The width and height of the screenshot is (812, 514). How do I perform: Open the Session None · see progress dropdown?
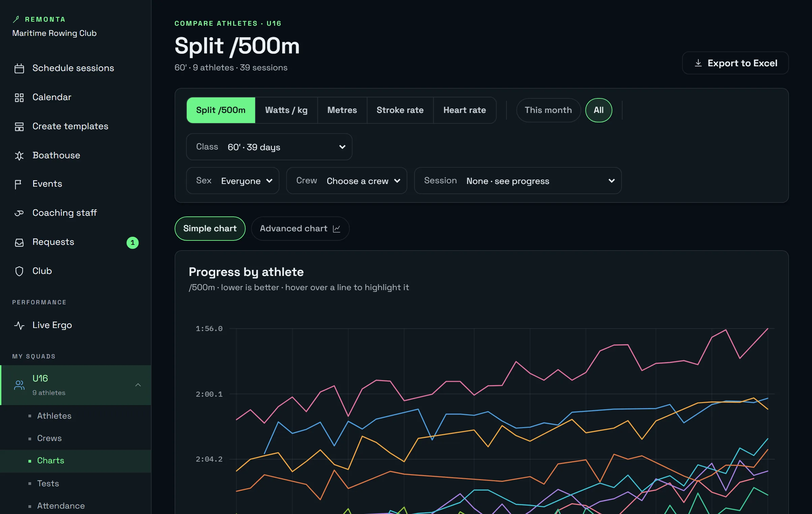[518, 181]
